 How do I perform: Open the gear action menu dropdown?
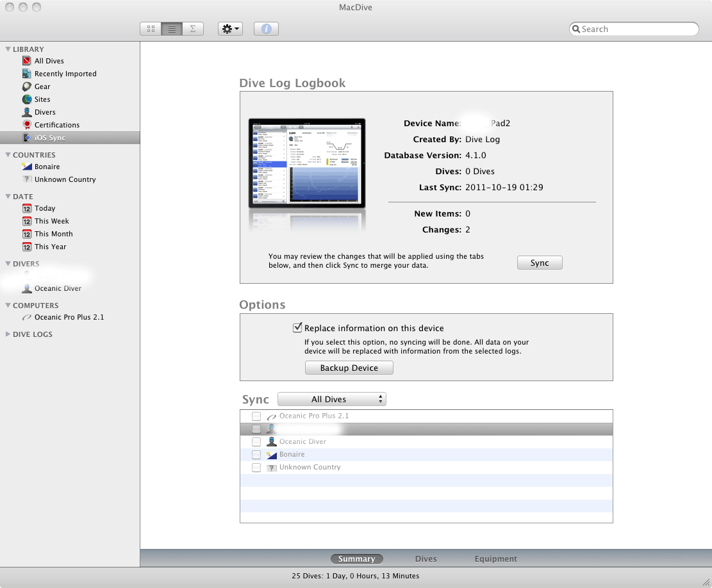(230, 29)
